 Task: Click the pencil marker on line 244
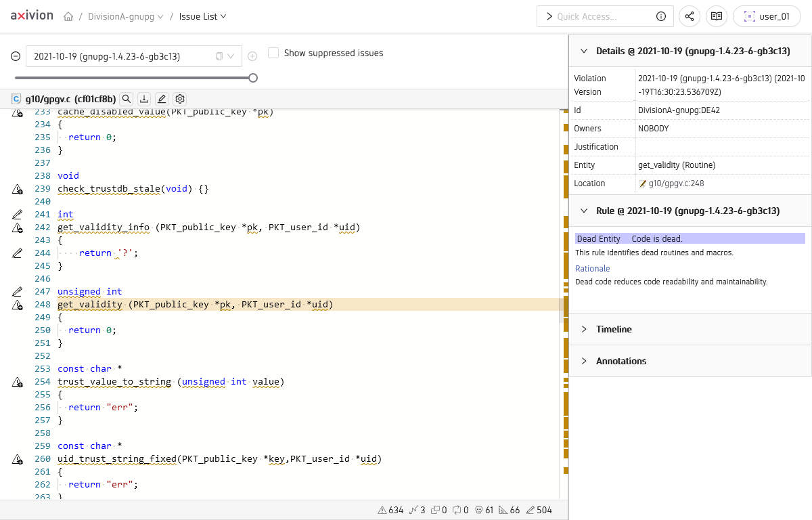18,253
